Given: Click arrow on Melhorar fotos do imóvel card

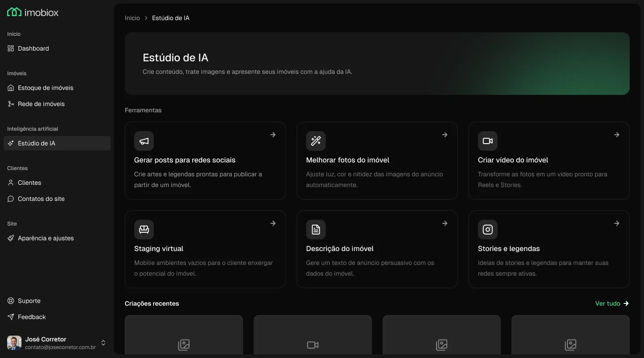Looking at the screenshot, I should tap(445, 135).
